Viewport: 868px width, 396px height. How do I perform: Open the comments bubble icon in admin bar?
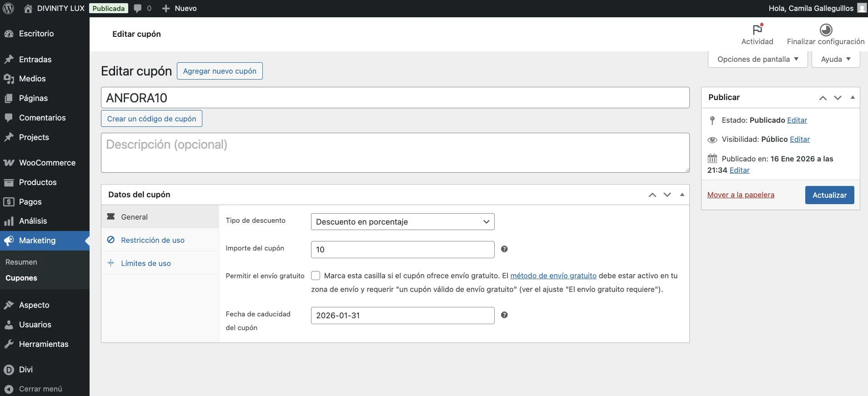pyautogui.click(x=138, y=8)
